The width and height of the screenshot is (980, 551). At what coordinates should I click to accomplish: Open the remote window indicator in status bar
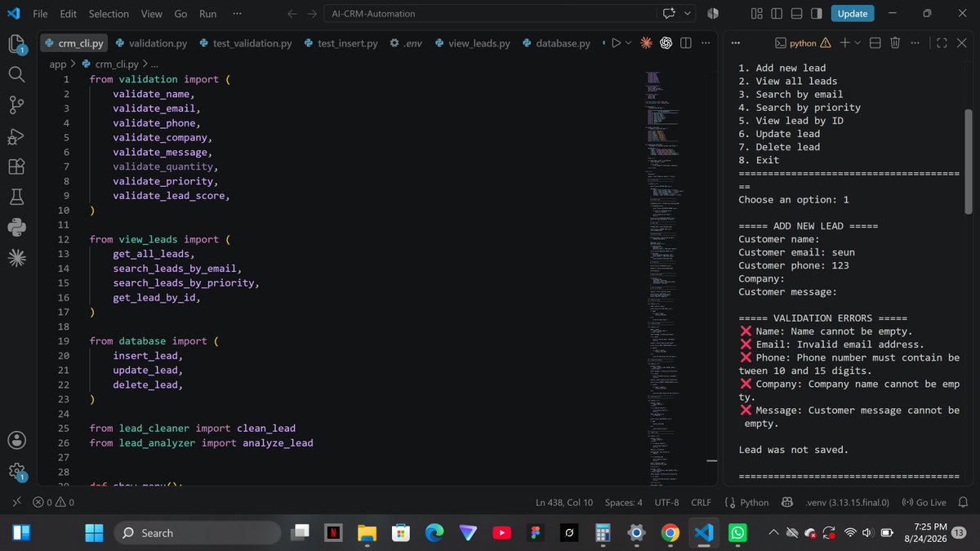coord(16,503)
